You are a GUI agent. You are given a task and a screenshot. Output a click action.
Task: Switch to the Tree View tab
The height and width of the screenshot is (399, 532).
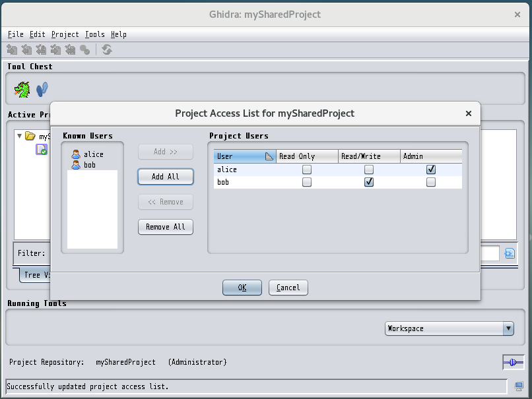[x=35, y=275]
